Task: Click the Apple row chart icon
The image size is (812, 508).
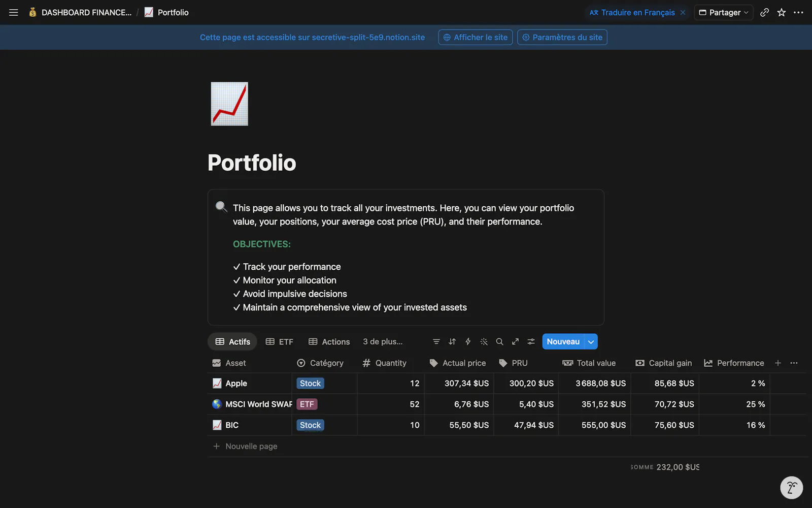Action: [217, 383]
